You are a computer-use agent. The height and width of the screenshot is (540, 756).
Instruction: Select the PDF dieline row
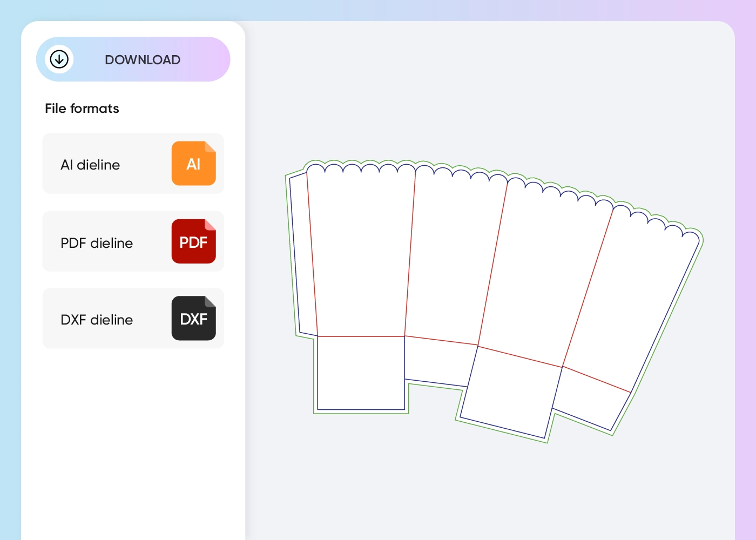(133, 241)
